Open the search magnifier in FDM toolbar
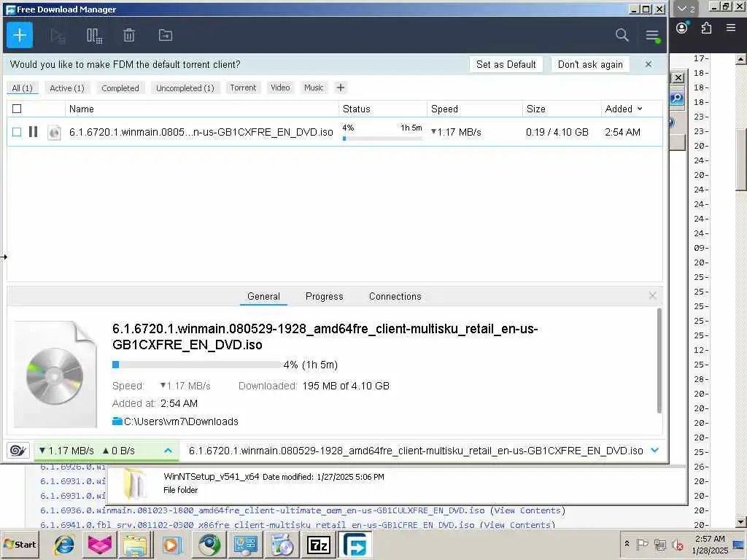747x560 pixels. pos(622,35)
